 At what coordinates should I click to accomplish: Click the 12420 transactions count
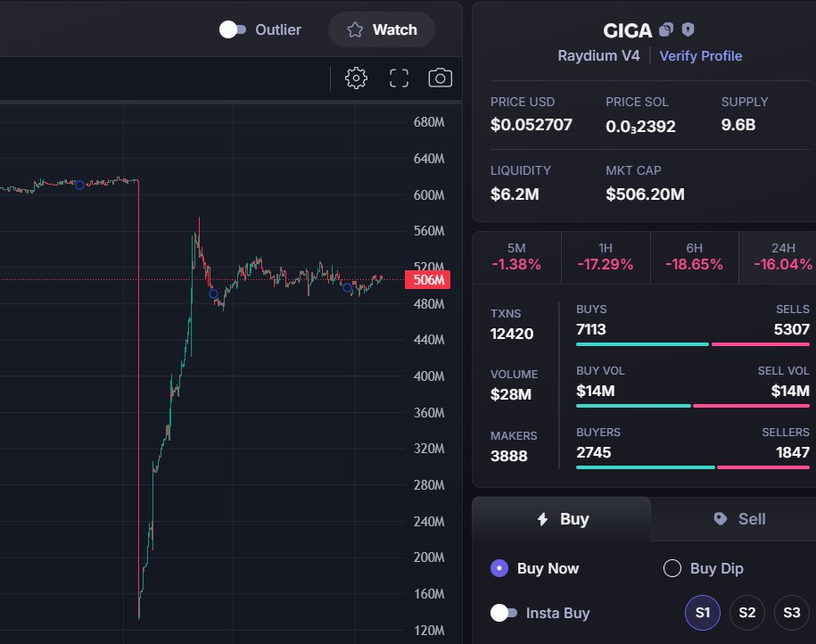point(512,334)
